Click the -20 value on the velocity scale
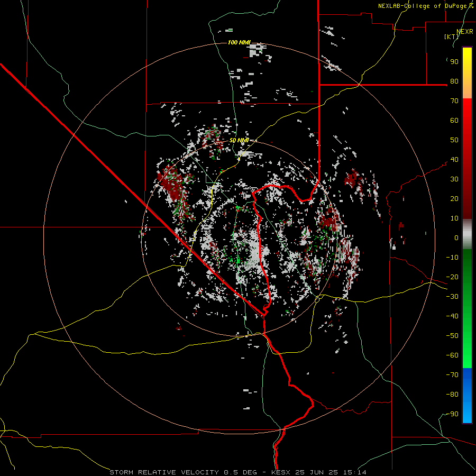The image size is (476, 476). click(x=452, y=277)
